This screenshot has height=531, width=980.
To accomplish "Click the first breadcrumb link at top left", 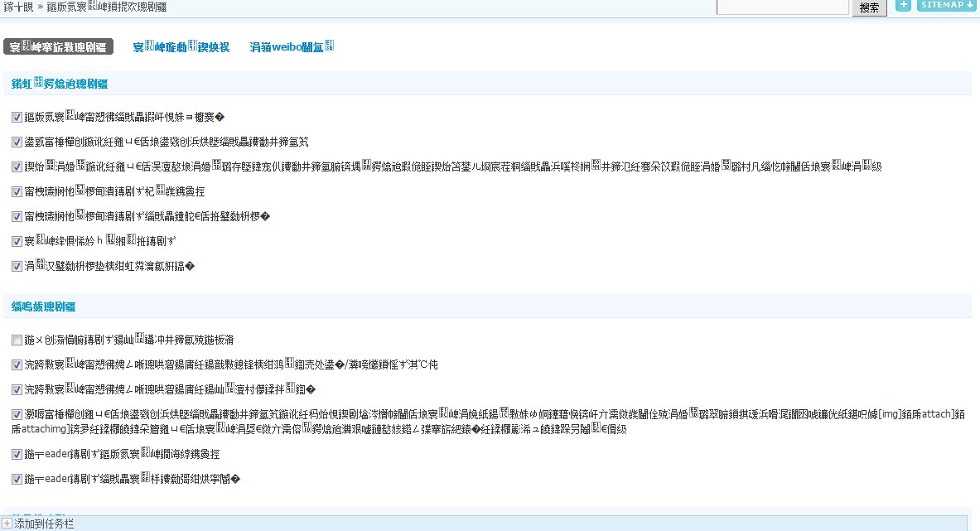I will click(x=17, y=7).
